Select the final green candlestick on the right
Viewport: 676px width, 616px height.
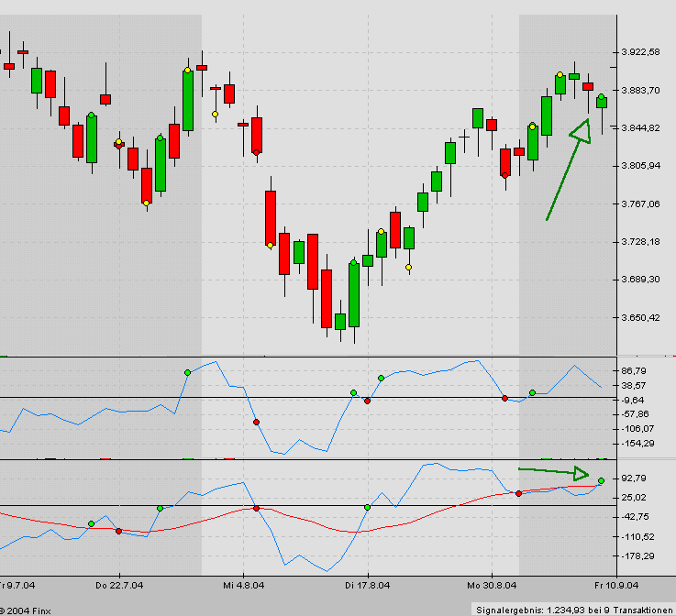pos(602,102)
